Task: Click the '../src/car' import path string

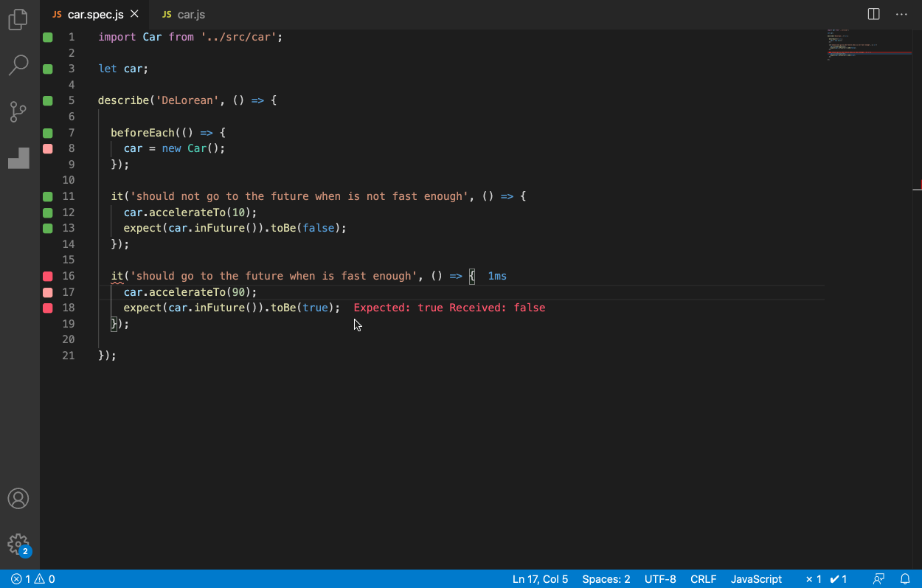Action: [x=239, y=37]
